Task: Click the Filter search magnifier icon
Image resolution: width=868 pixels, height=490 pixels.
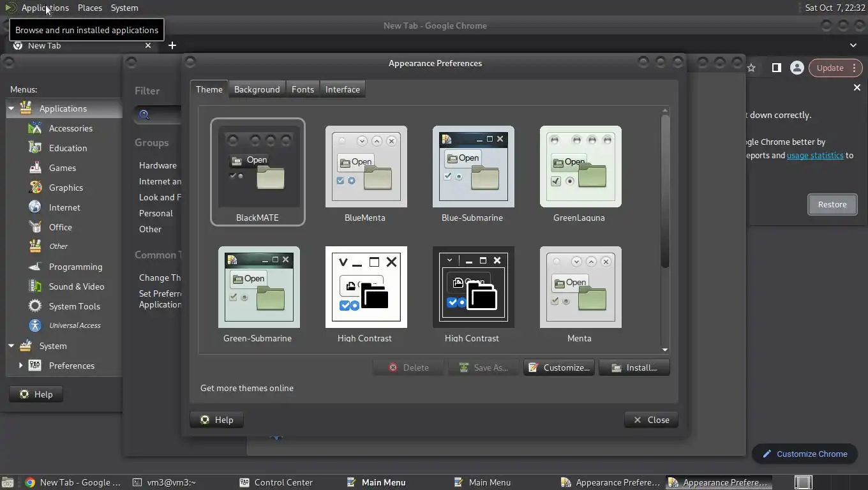Action: pyautogui.click(x=144, y=115)
